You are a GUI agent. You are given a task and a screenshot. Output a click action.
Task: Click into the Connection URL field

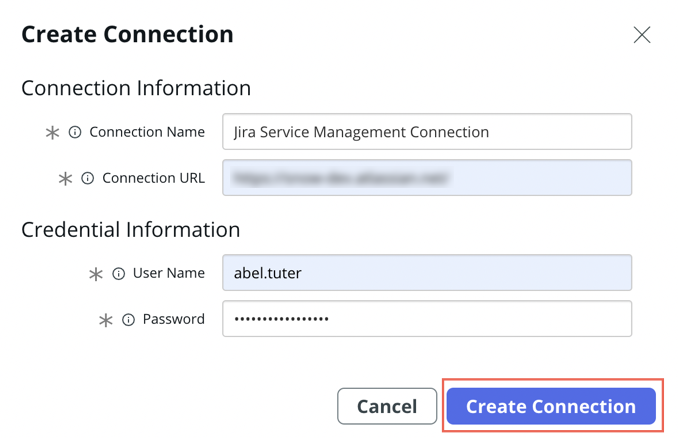point(427,178)
